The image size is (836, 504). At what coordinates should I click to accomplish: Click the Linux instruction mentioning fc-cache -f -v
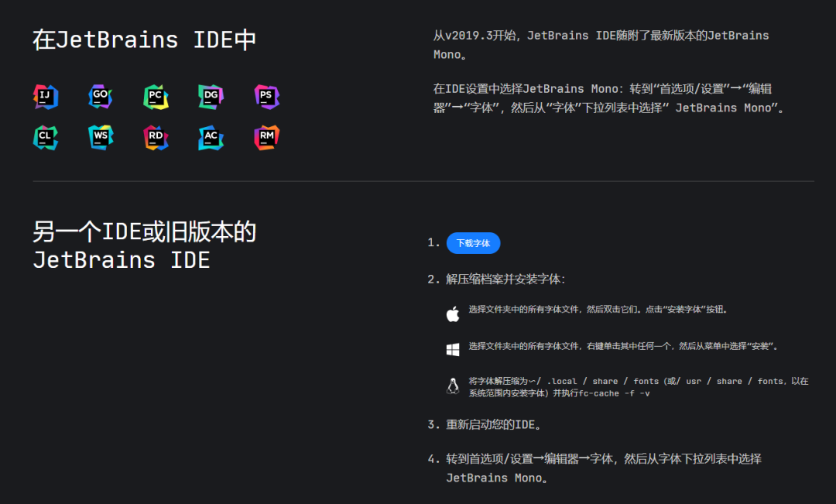point(638,387)
